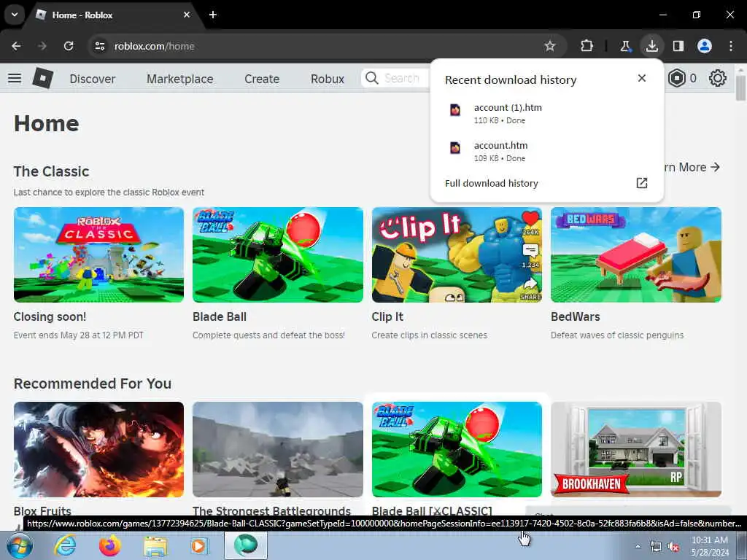Open the BedWars thumbnail
Screen dimensions: 747x560
coord(636,254)
